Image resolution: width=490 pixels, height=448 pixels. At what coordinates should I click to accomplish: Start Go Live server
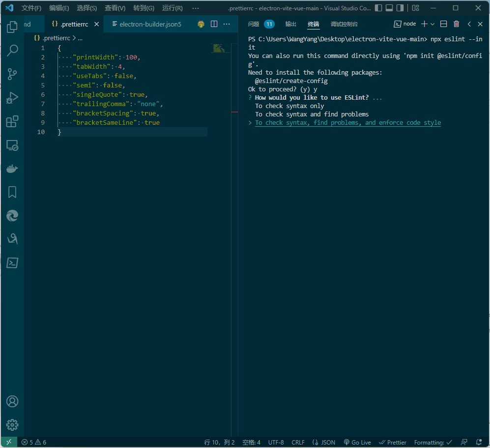pos(357,442)
